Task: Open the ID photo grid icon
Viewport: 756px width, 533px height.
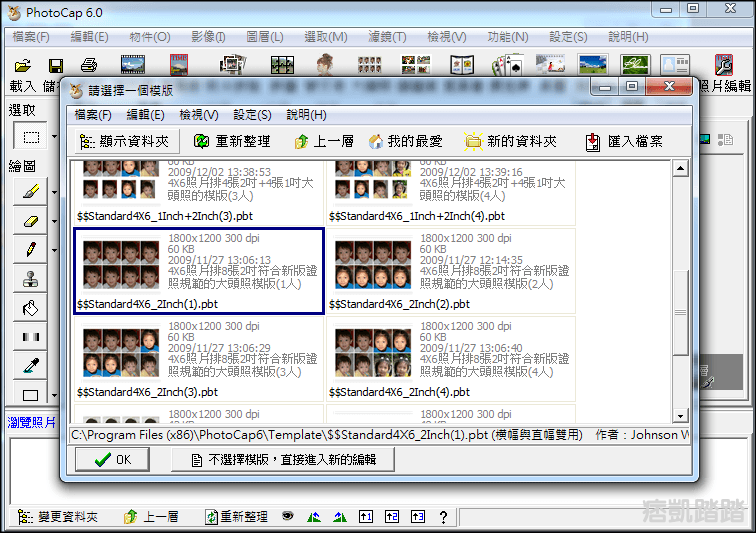Action: [370, 65]
